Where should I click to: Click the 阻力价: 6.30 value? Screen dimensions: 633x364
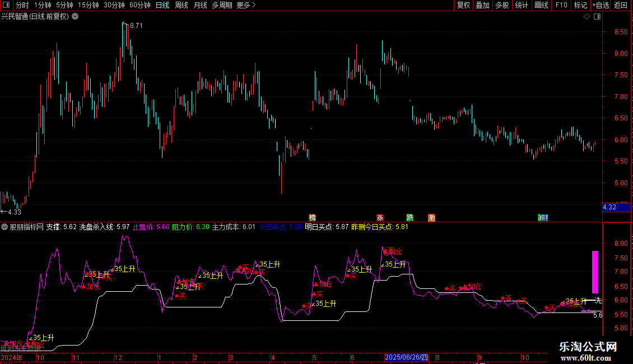pos(190,227)
